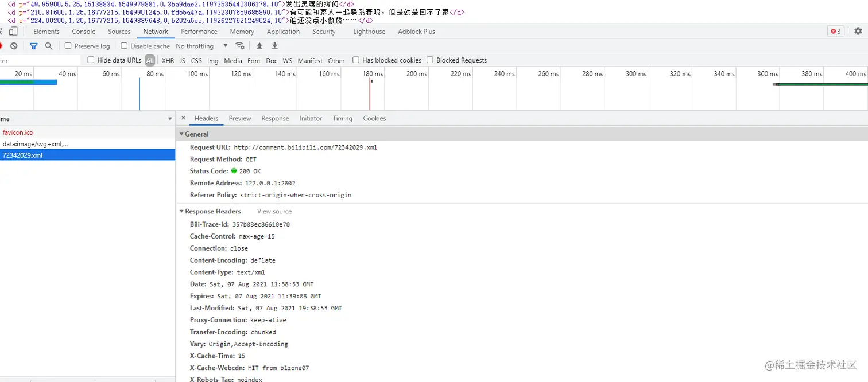Image resolution: width=868 pixels, height=382 pixels.
Task: Click the blue vertical timeline marker line
Action: pos(139,94)
